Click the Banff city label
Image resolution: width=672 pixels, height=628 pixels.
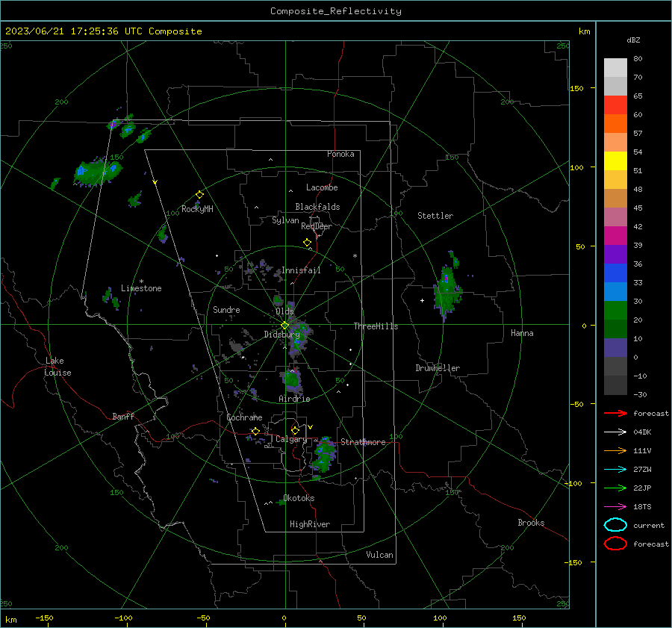[x=123, y=417]
